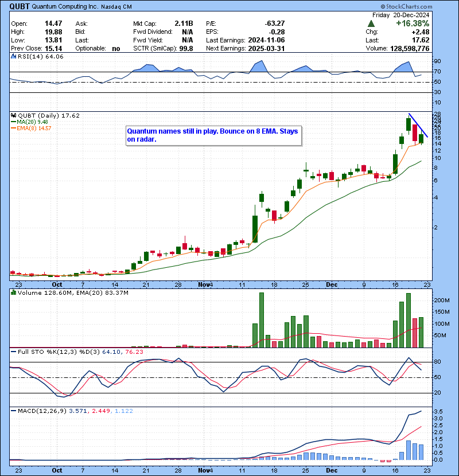The image size is (459, 476).
Task: Click the Last price 17.62 in header
Action: (421, 40)
